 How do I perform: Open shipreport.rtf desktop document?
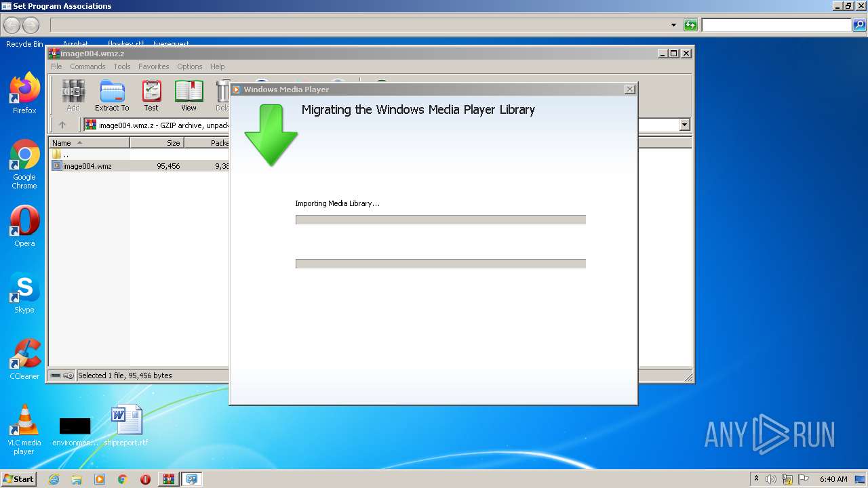[x=126, y=426]
